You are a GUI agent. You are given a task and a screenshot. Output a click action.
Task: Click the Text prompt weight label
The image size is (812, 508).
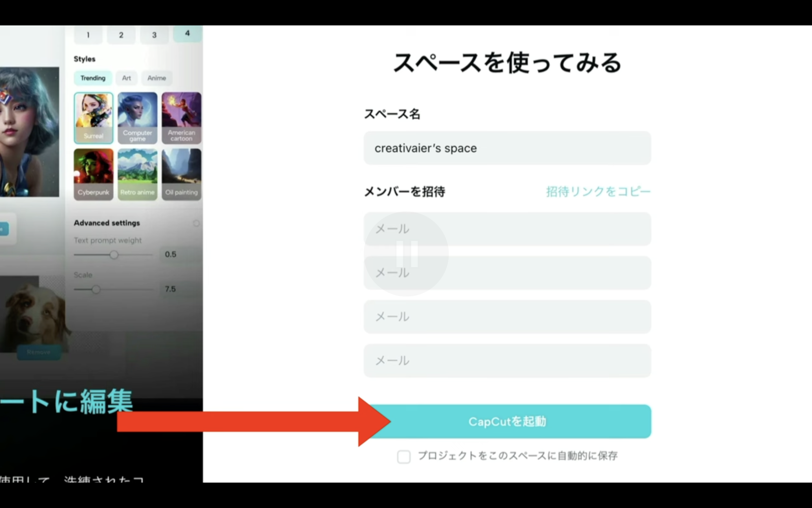108,240
